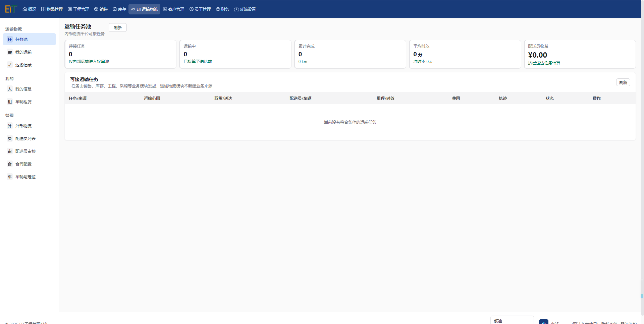Click the 歌迪 box at the bottom

click(512, 320)
